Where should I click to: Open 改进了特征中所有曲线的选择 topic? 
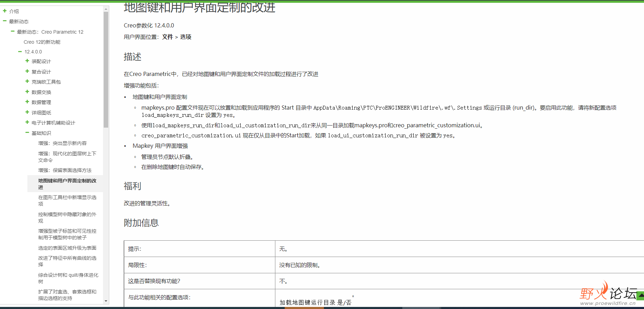pos(67,261)
